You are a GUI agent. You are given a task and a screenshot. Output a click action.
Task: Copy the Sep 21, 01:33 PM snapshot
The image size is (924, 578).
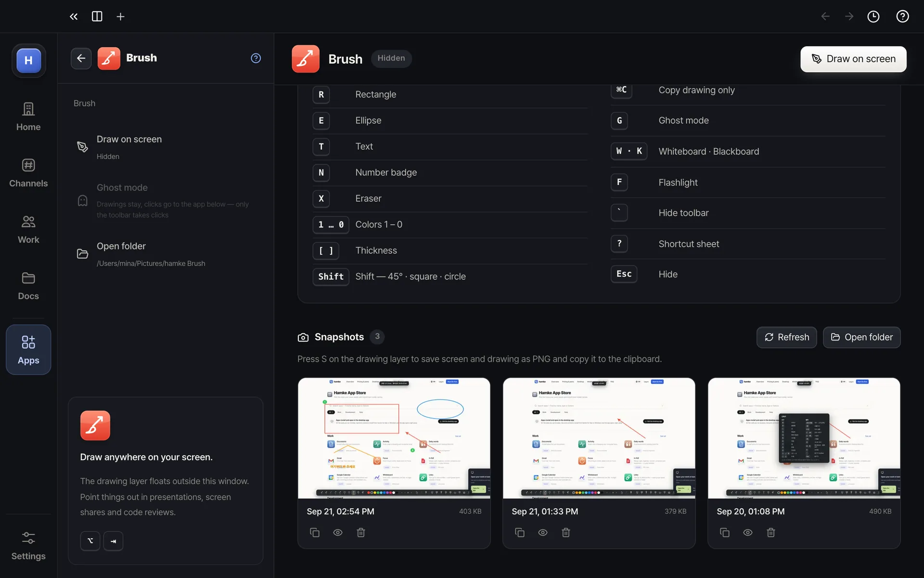coord(520,532)
